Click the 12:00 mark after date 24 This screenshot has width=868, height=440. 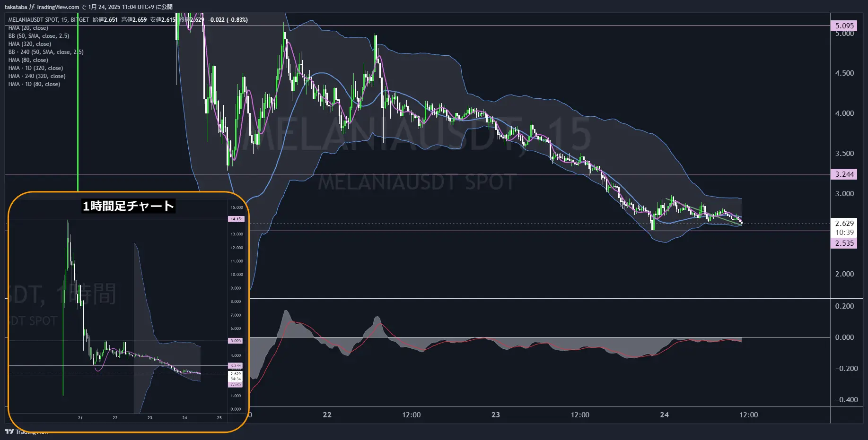748,415
